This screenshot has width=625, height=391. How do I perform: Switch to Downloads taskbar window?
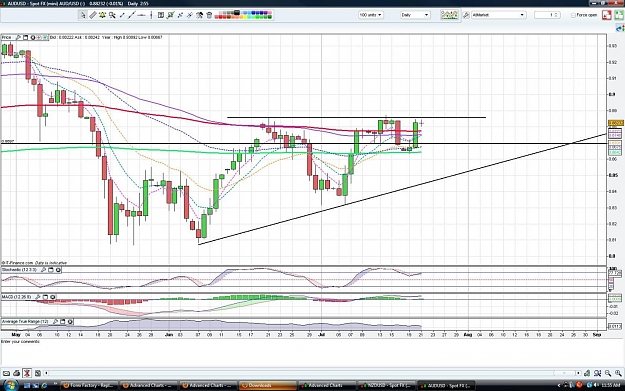click(268, 385)
